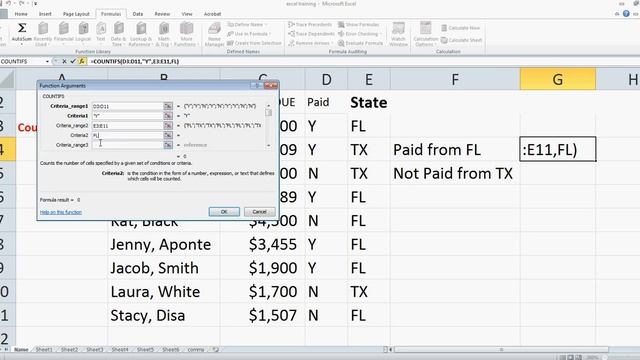Select column F header

click(455, 79)
